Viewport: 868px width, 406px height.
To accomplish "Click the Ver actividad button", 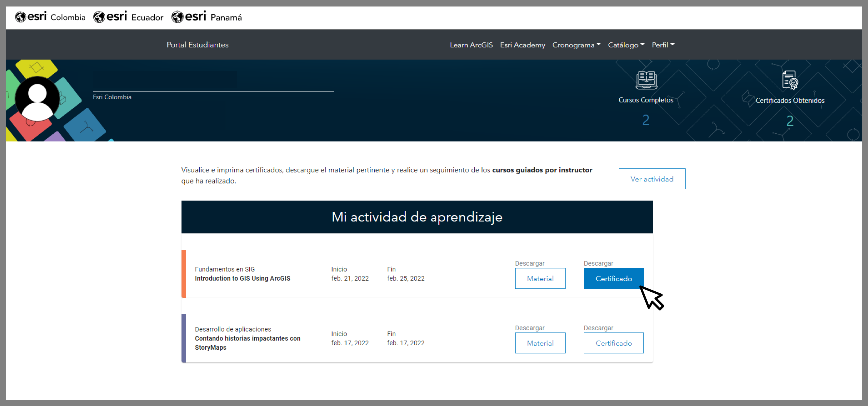I will click(x=652, y=179).
